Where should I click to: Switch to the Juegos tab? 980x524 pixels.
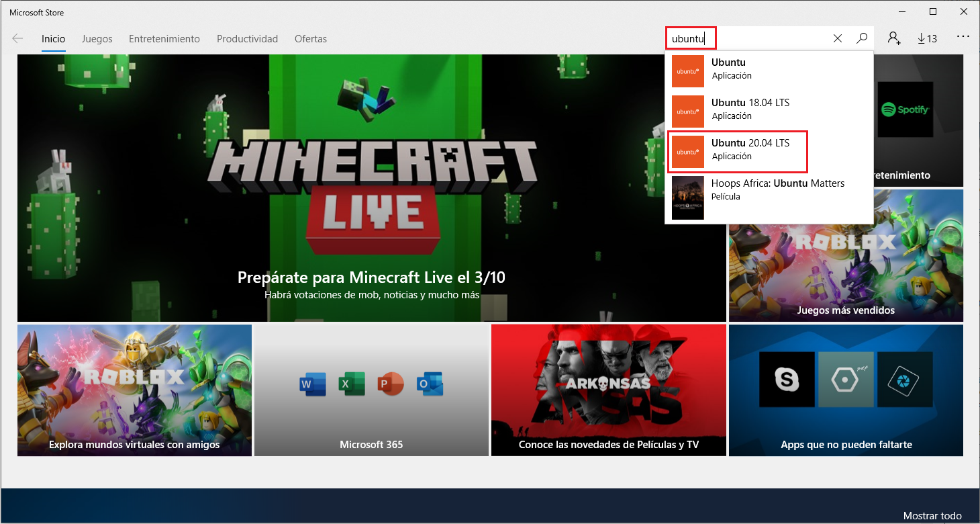pos(97,39)
